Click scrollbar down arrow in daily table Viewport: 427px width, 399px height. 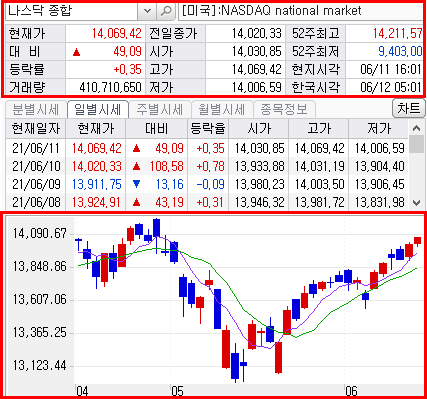416,202
